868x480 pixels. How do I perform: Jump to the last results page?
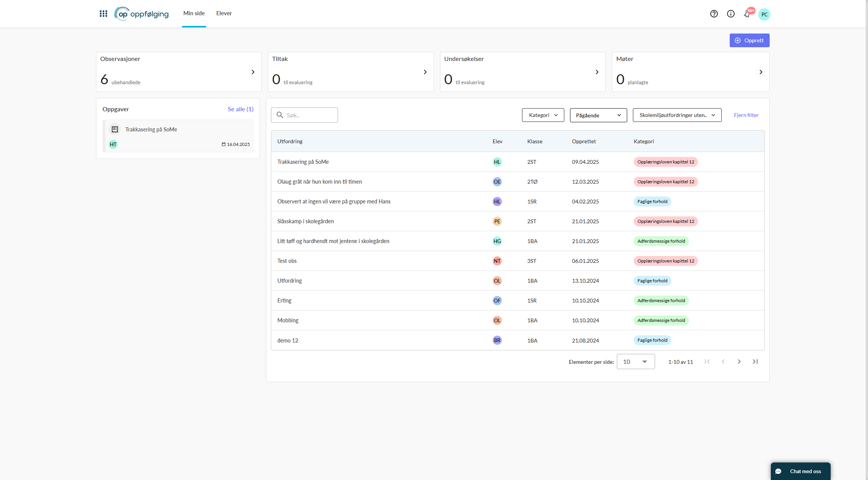point(755,362)
